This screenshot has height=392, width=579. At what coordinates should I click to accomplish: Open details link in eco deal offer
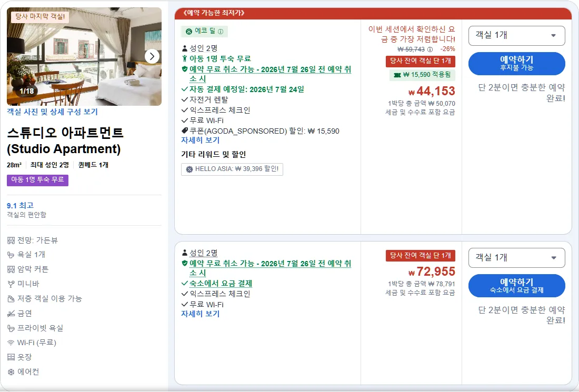click(x=200, y=140)
